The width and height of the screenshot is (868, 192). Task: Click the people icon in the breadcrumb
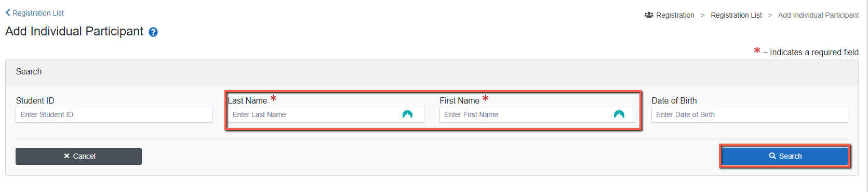(x=649, y=15)
